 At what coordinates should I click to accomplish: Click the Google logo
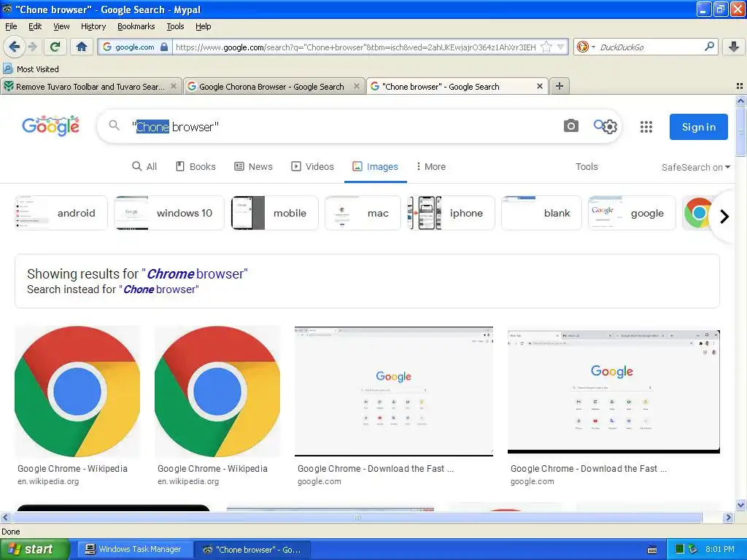(50, 125)
